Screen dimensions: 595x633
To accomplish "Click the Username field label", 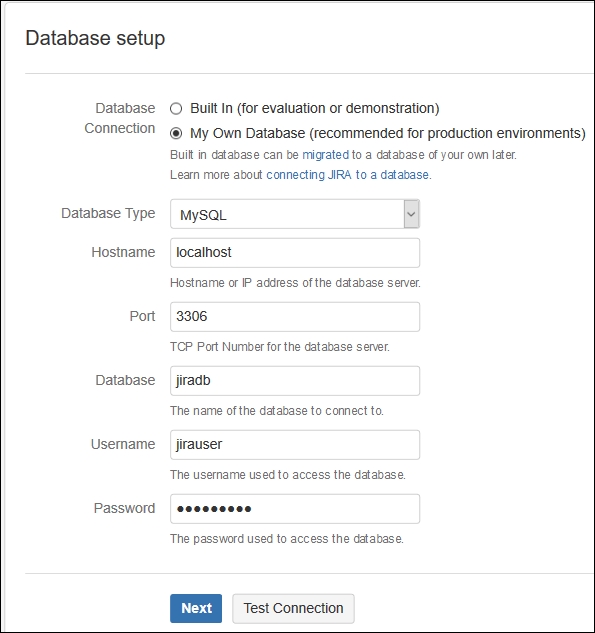I will point(123,444).
